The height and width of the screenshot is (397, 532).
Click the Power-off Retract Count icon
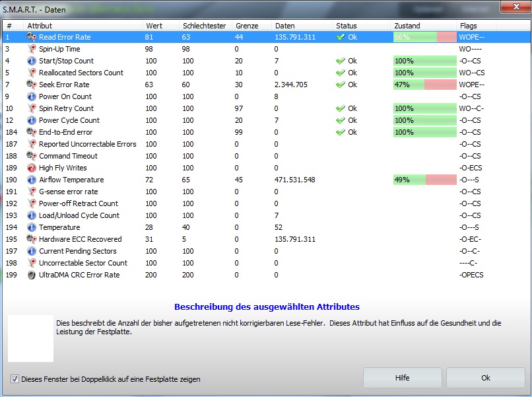pos(32,203)
